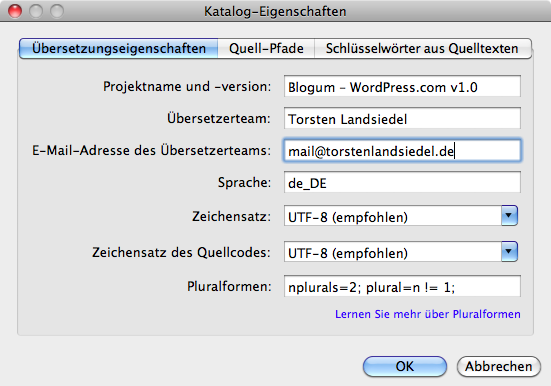Expand the Zeichensatz des Quellcodes dropdown arrow
Screen dimensions: 551x386
coord(509,252)
